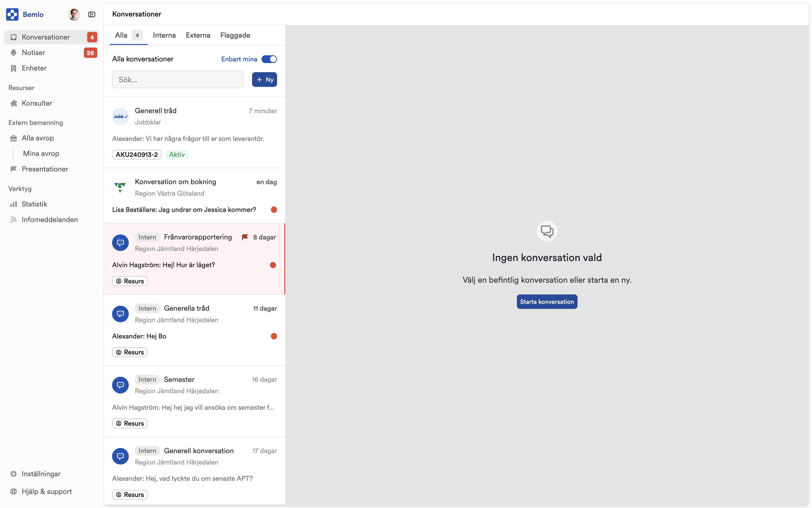The height and width of the screenshot is (508, 812).
Task: Open Presentationer in the sidebar
Action: click(x=52, y=169)
